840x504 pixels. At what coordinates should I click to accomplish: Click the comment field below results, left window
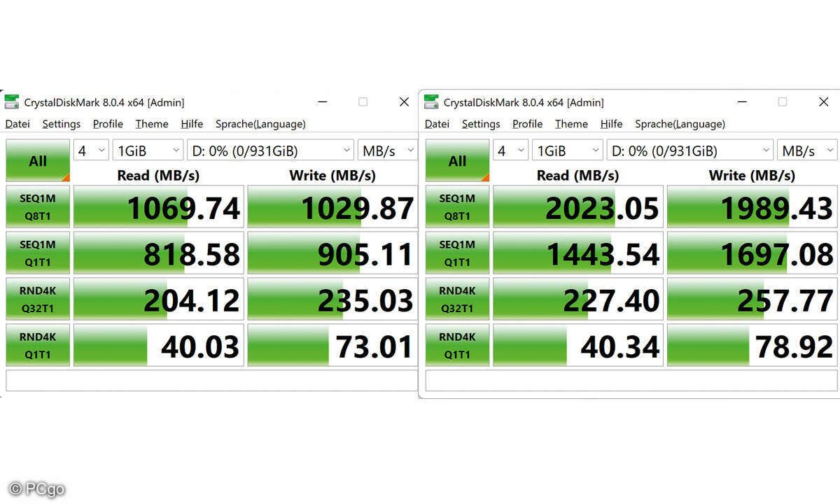coord(211,381)
